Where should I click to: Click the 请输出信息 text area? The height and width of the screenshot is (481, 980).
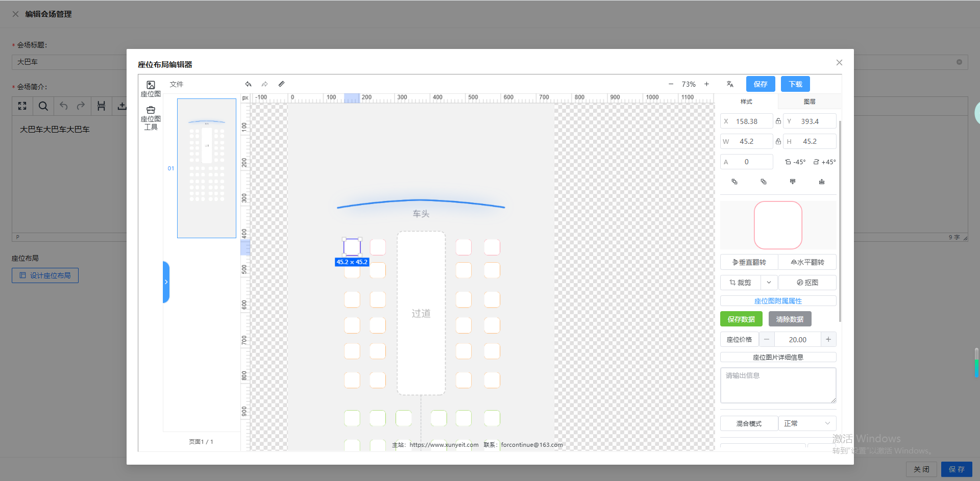coord(778,385)
